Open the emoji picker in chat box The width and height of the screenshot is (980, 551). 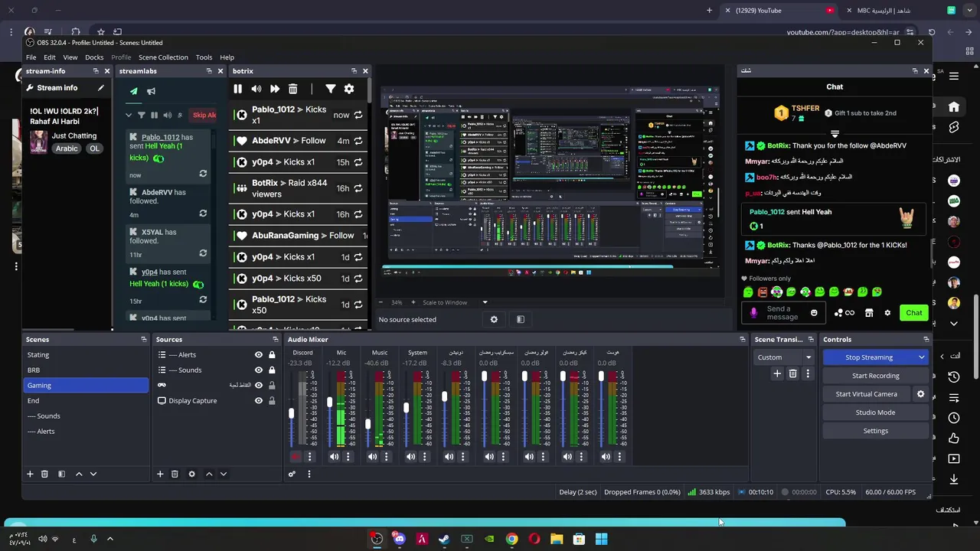click(814, 312)
